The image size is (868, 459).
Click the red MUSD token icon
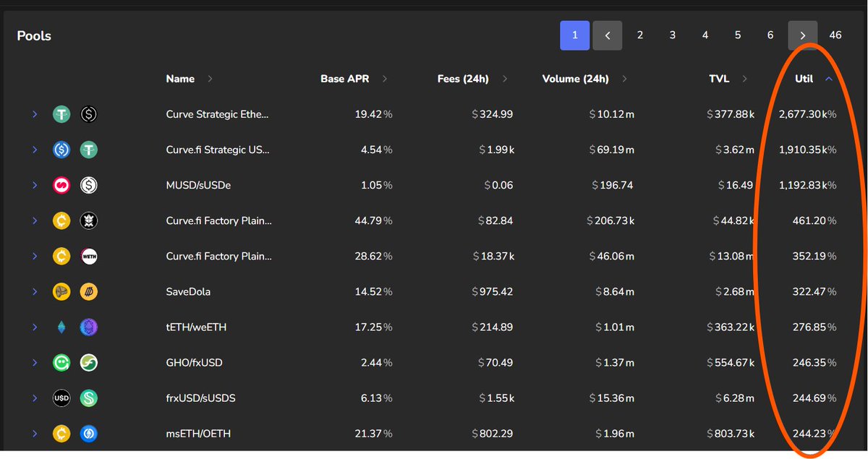pyautogui.click(x=61, y=185)
